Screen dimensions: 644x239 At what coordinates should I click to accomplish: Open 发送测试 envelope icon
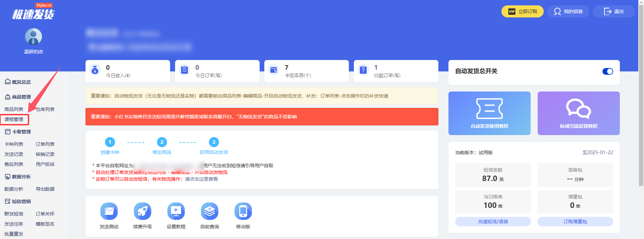[109, 211]
